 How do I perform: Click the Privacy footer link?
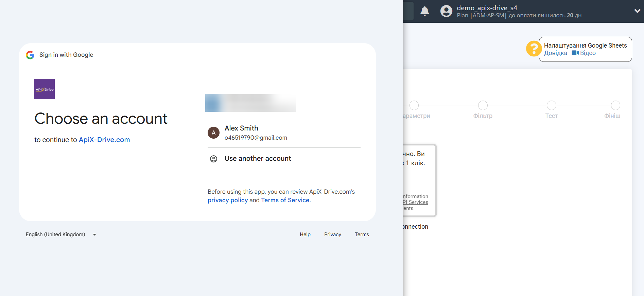[333, 234]
